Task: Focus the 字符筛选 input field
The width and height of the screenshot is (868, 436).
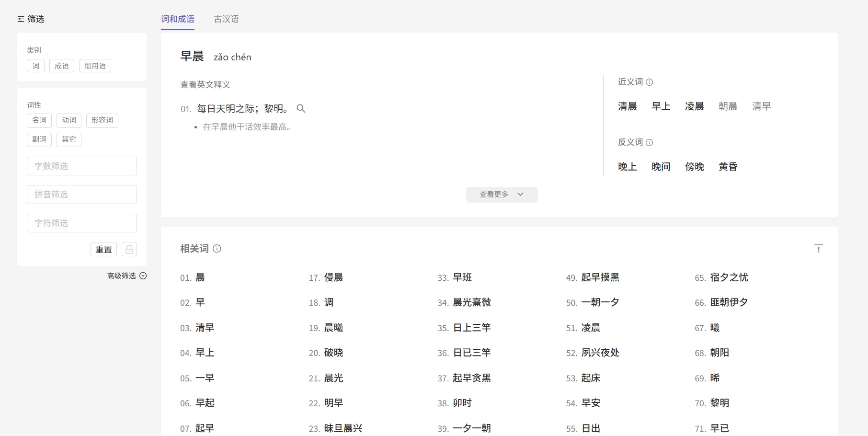Action: [82, 223]
